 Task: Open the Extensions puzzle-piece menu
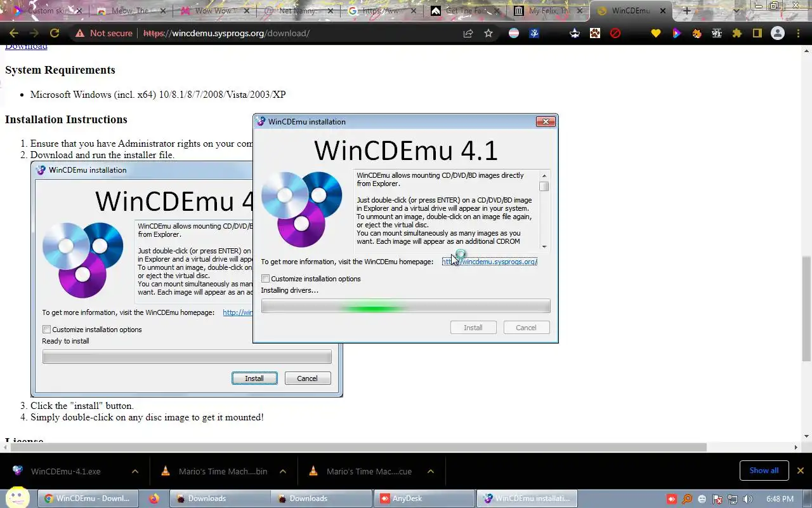737,33
